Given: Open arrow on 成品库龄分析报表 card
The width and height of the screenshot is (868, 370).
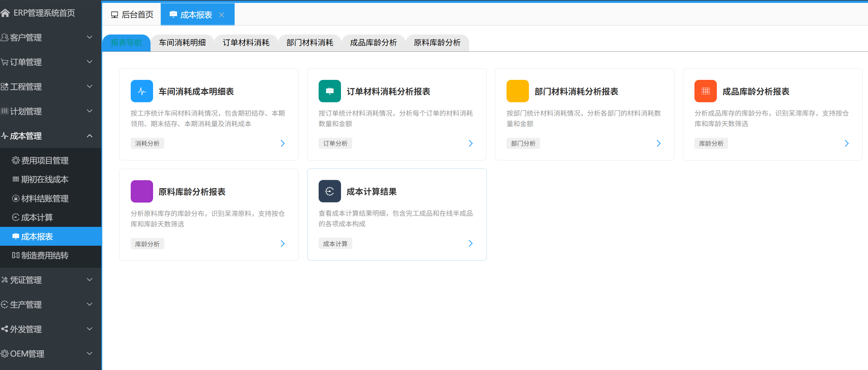Looking at the screenshot, I should point(847,143).
